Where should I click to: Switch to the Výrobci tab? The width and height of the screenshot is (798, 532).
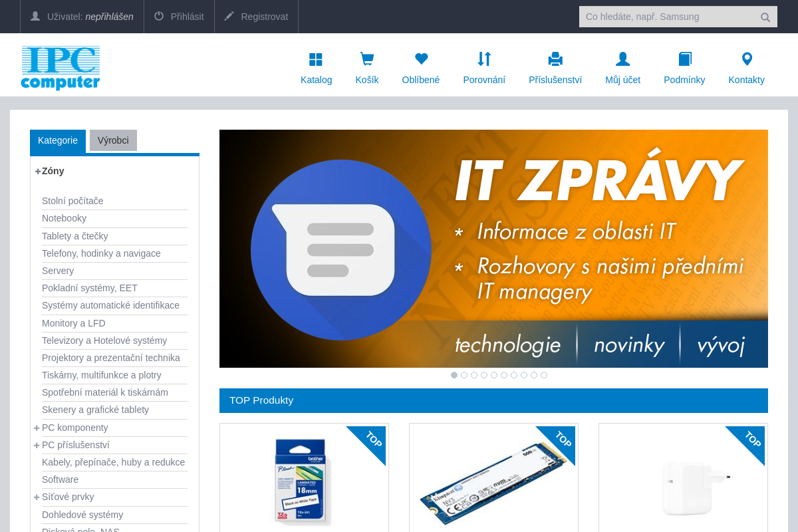point(113,140)
